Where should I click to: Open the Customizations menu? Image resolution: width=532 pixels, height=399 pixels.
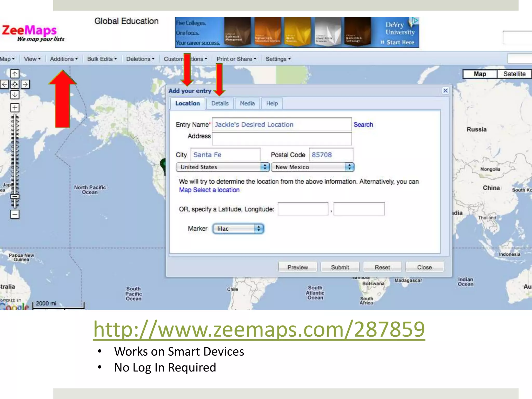185,59
